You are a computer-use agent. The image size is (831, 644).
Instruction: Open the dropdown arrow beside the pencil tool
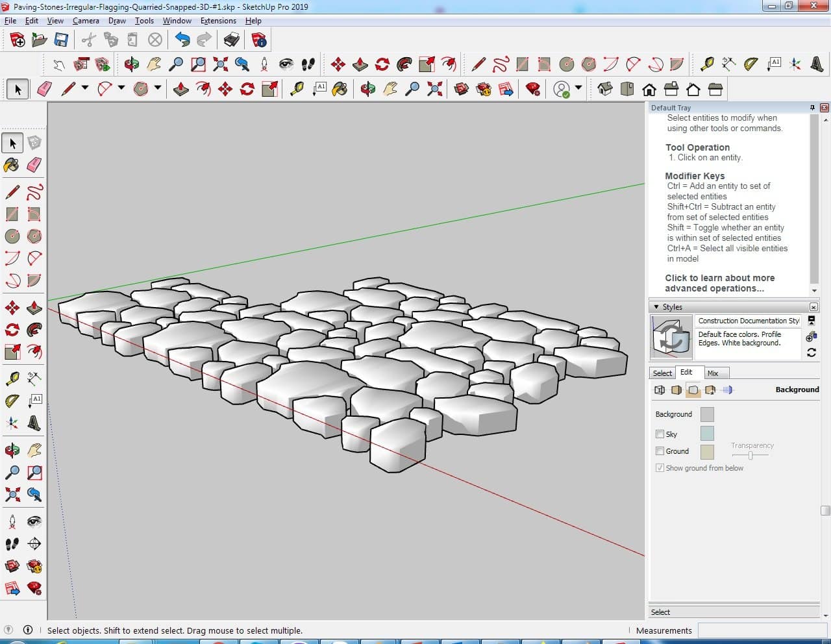pyautogui.click(x=84, y=88)
